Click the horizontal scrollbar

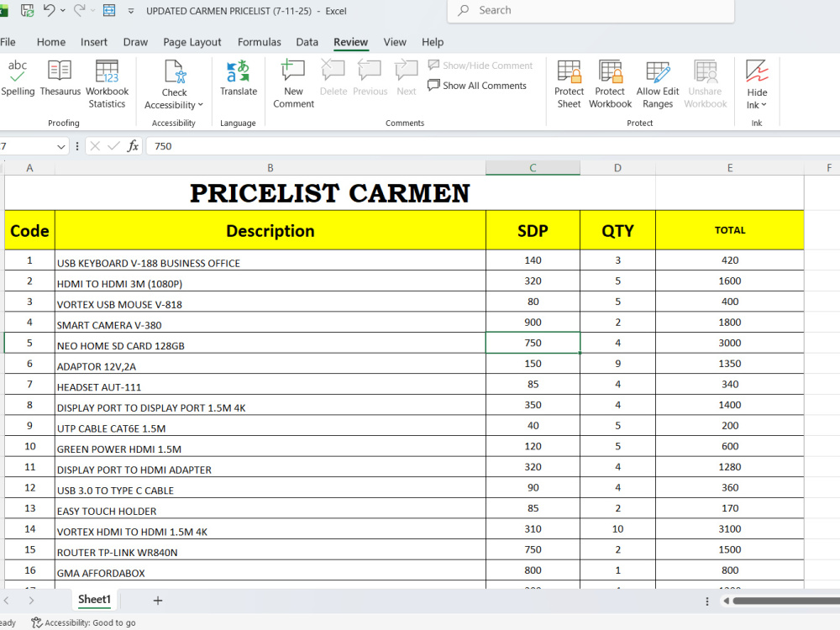pos(786,601)
